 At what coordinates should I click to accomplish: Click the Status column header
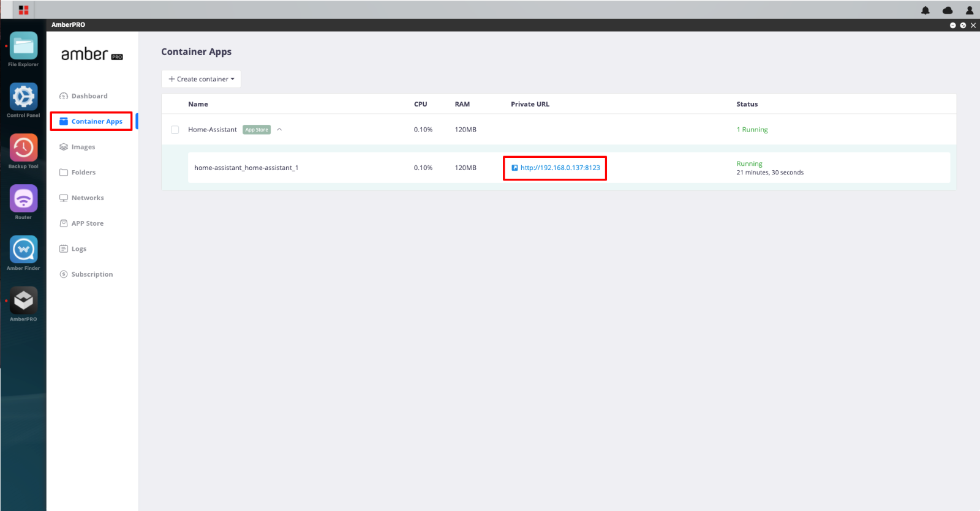[x=747, y=104]
